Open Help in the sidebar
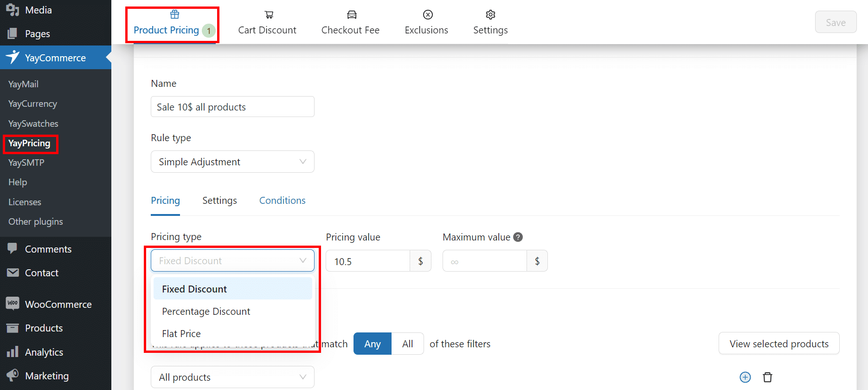The width and height of the screenshot is (868, 390). pyautogui.click(x=18, y=182)
